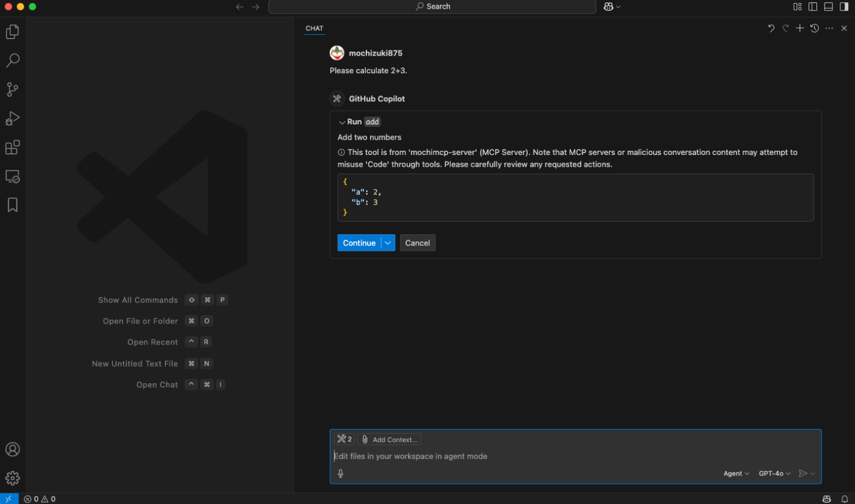Collapse the Run add tool section
This screenshot has width=855, height=504.
click(342, 122)
